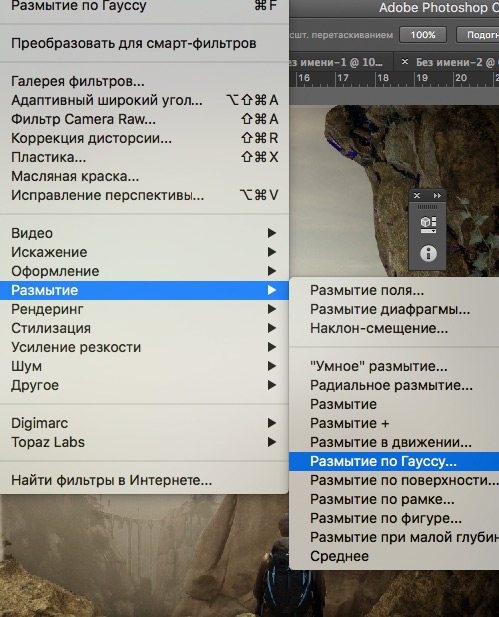The height and width of the screenshot is (617, 499).
Task: Select Размытие + filter
Action: pos(394,423)
